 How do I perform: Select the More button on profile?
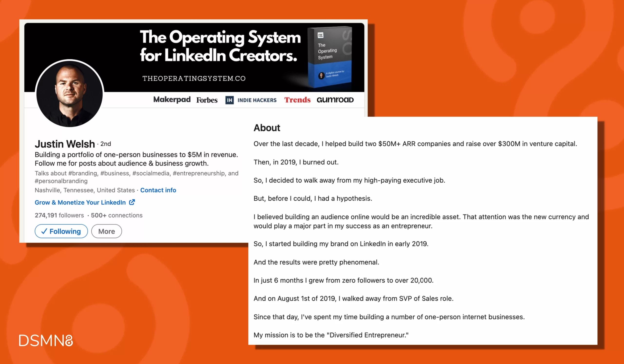click(106, 231)
